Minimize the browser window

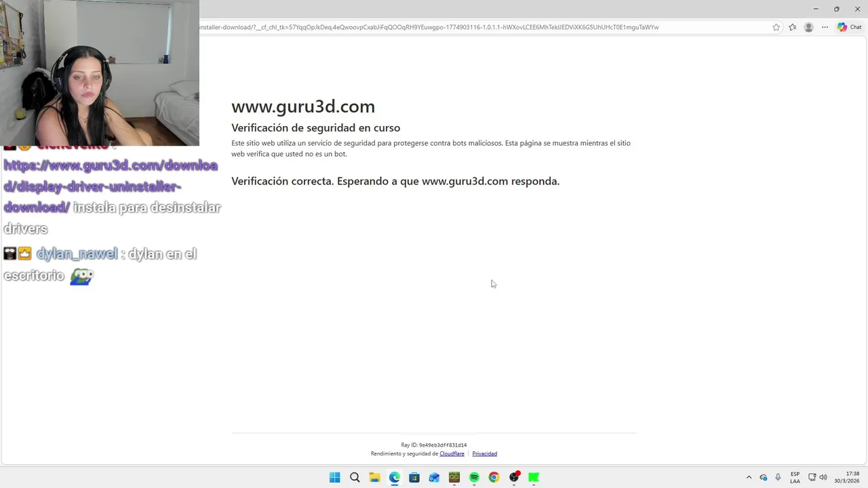[x=816, y=9]
